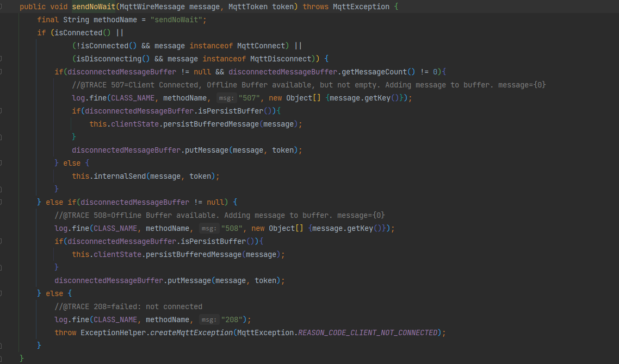Viewport: 619px width, 364px height.
Task: Click the throws keyword in the signature
Action: (315, 7)
